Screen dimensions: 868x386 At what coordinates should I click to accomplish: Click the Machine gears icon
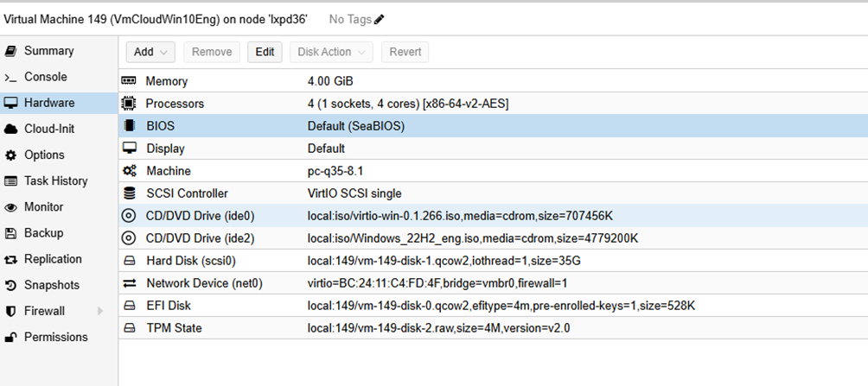(x=129, y=171)
